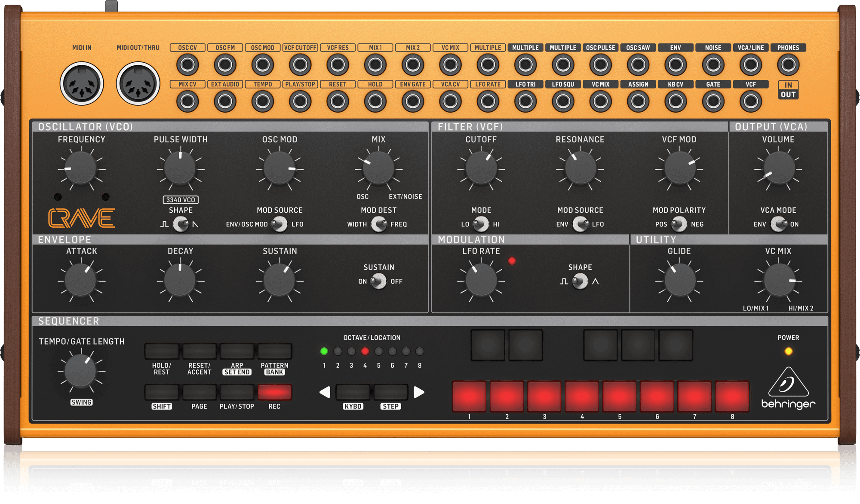
Task: Switch VCA MODE to ON
Action: pos(787,224)
